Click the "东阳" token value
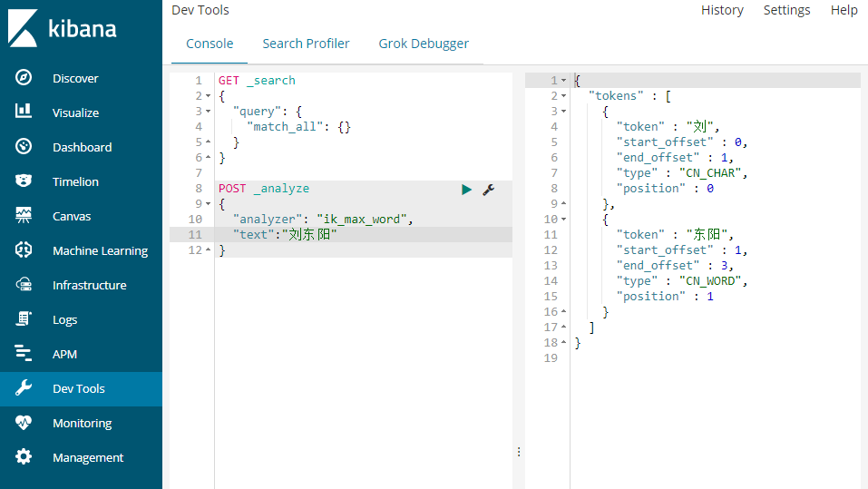Viewport: 868px width, 489px height. point(707,235)
